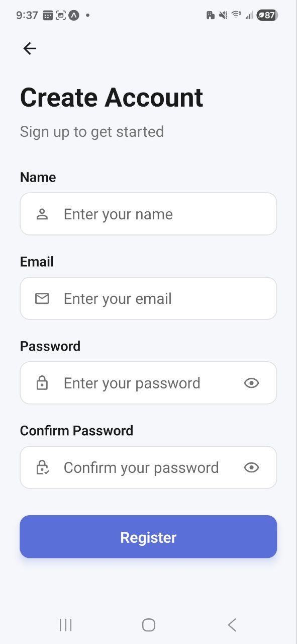Focus the Enter your email field
The image size is (297, 644).
click(148, 298)
